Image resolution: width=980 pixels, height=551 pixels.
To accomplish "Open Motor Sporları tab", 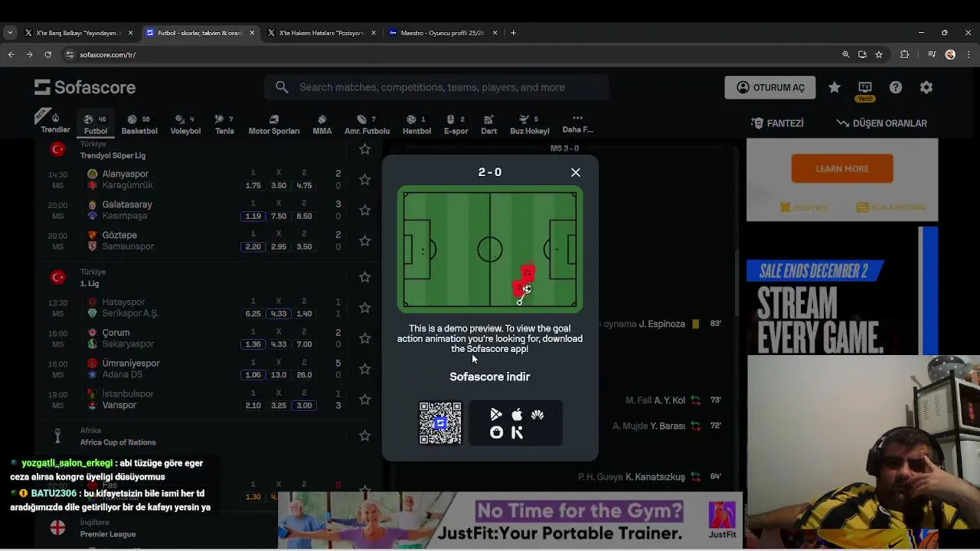I will [274, 124].
